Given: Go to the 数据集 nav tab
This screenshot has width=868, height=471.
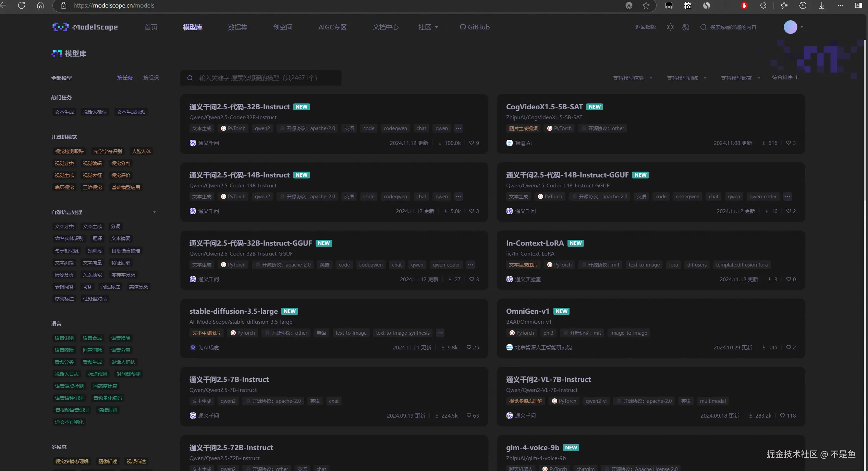Looking at the screenshot, I should pos(237,27).
